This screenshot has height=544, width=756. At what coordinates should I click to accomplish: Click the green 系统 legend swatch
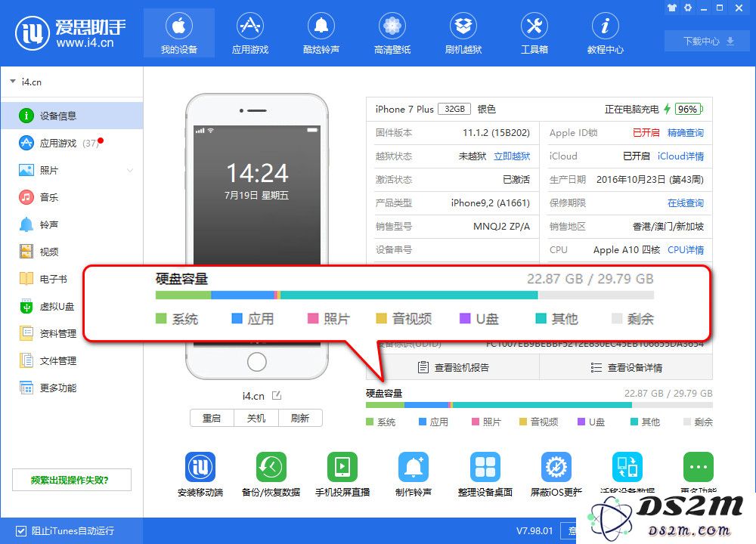tap(370, 422)
